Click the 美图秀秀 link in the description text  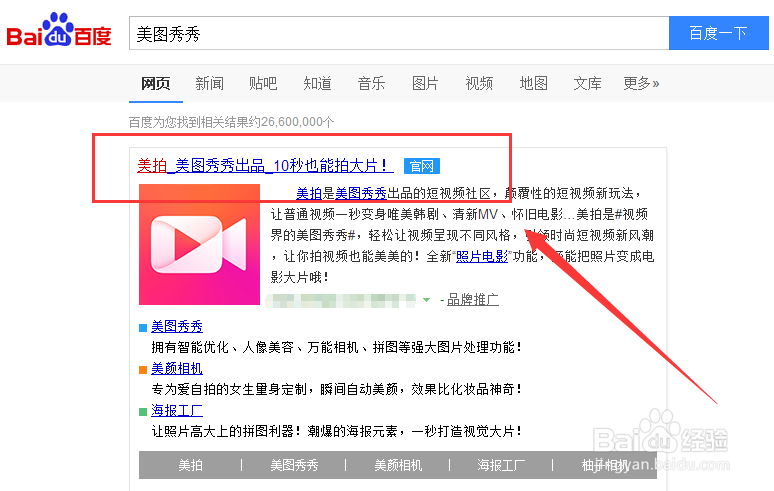point(361,193)
